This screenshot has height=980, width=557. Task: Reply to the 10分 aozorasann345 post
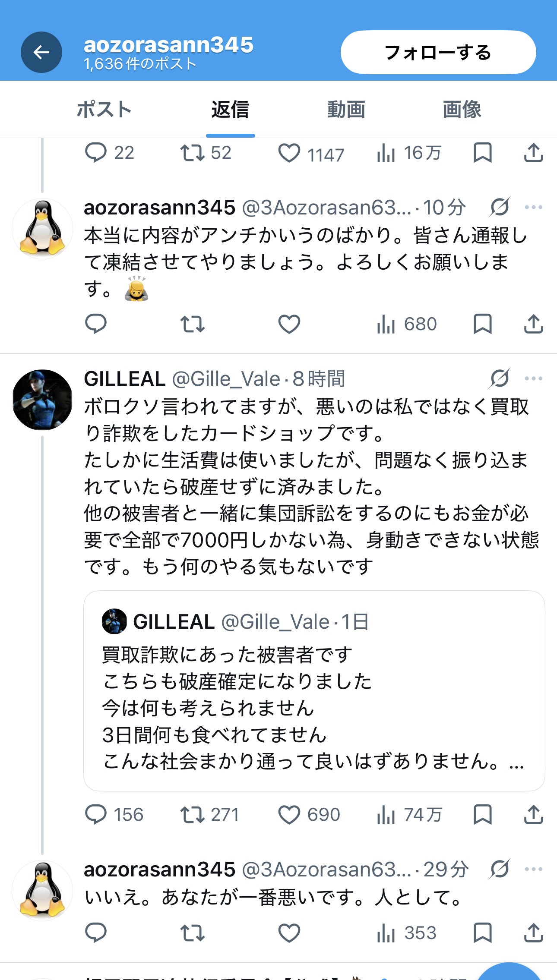coord(96,324)
